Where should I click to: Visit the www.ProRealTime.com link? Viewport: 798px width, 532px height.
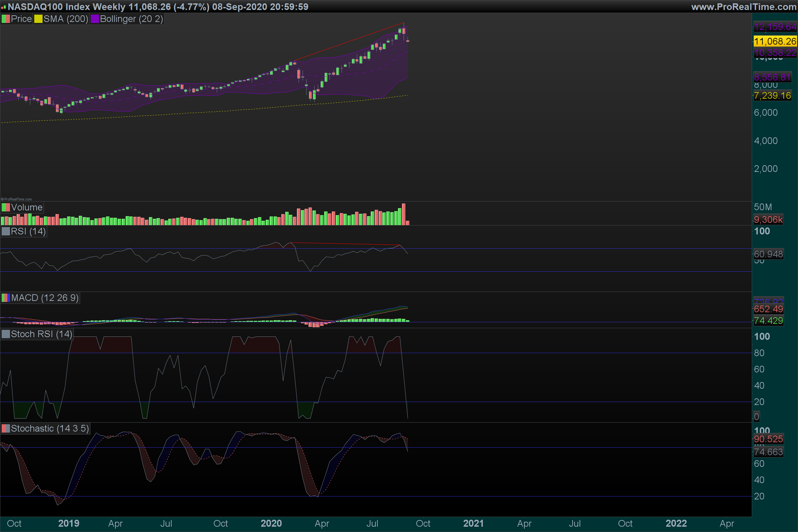tap(743, 7)
